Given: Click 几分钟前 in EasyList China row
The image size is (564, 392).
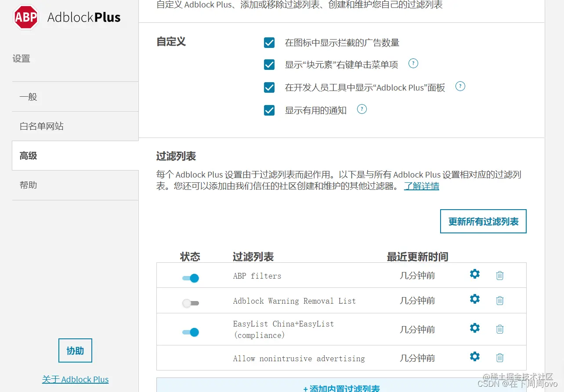Looking at the screenshot, I should [417, 329].
